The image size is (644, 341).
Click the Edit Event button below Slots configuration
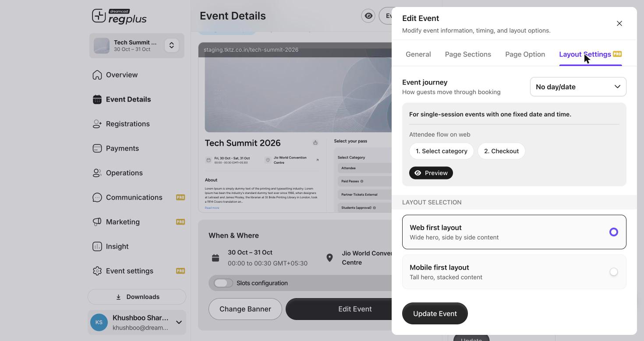click(339, 309)
